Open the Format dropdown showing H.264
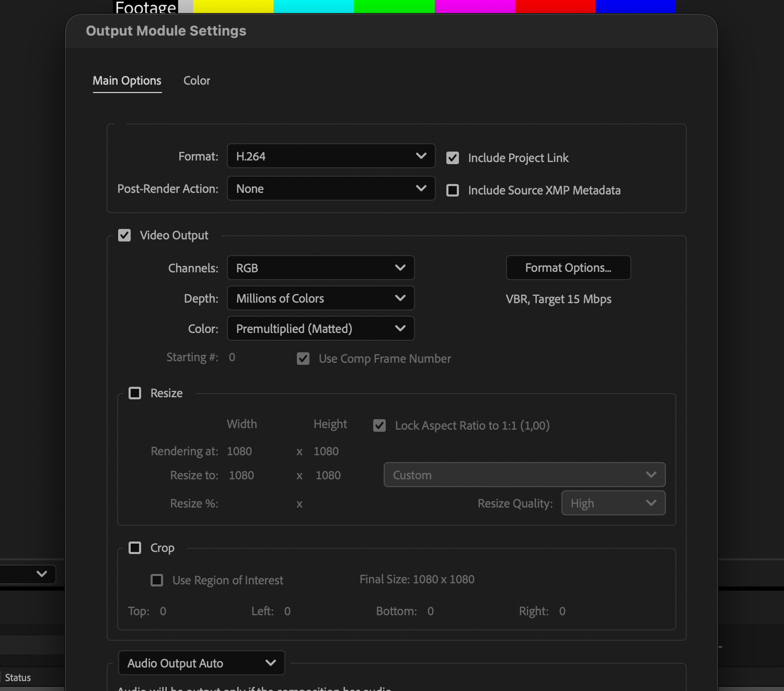 [331, 156]
